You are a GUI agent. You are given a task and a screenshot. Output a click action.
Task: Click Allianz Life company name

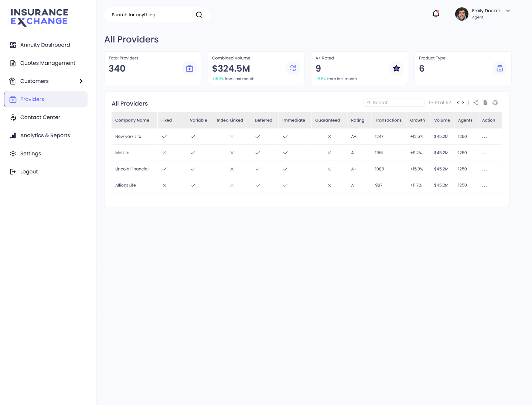(126, 185)
